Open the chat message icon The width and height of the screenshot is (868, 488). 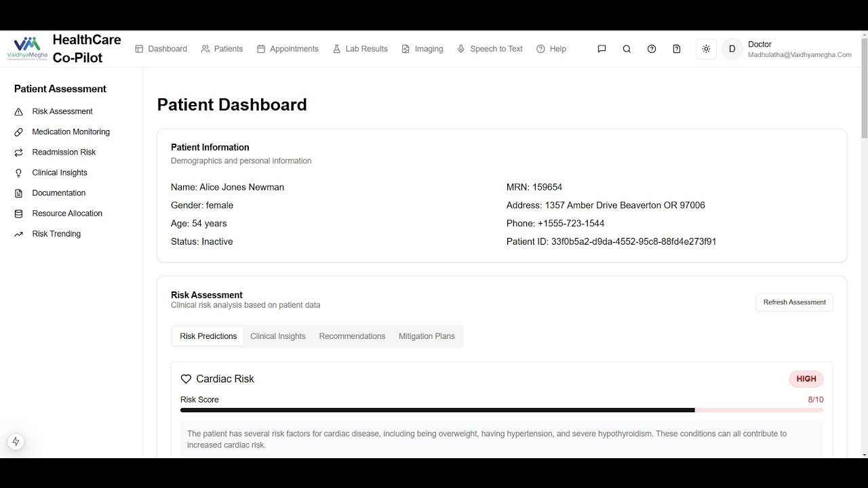[601, 49]
